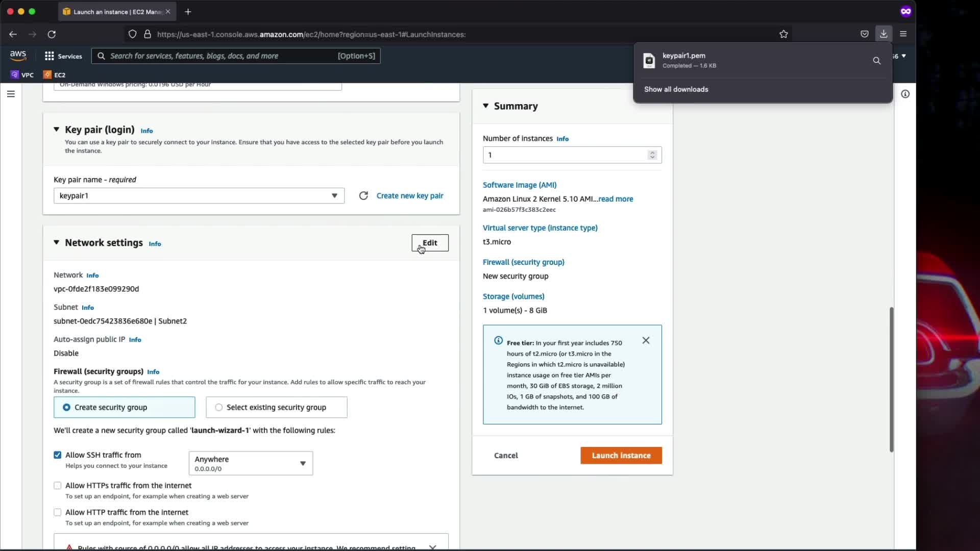Reload the page with the refresh icon
The width and height of the screenshot is (980, 551).
tap(52, 34)
